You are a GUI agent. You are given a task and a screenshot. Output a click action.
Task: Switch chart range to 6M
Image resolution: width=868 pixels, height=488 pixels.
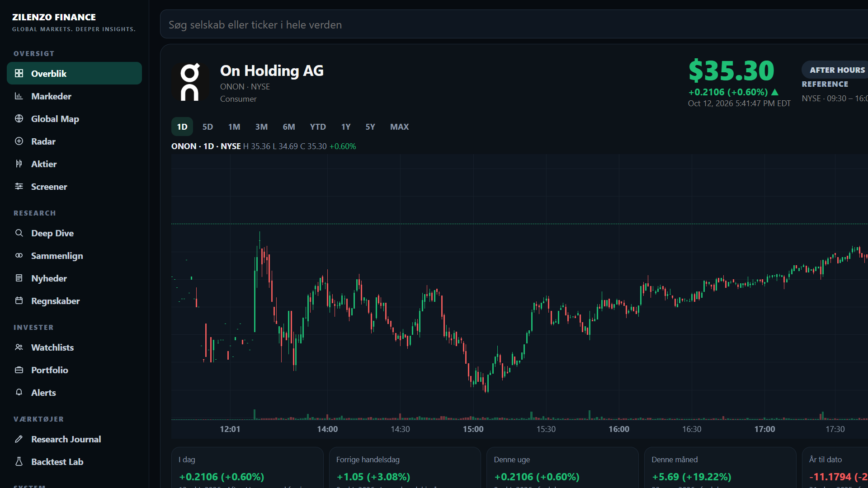coord(289,127)
